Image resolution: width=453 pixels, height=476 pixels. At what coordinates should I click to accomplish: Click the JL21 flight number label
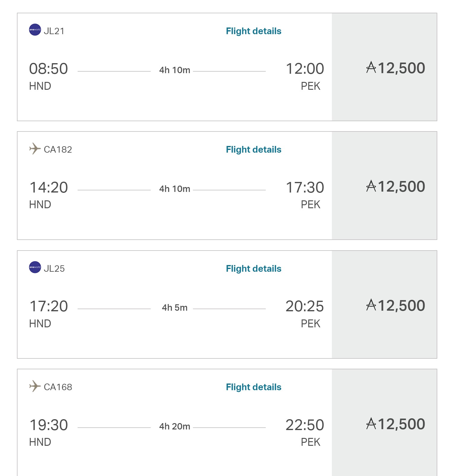pyautogui.click(x=54, y=31)
